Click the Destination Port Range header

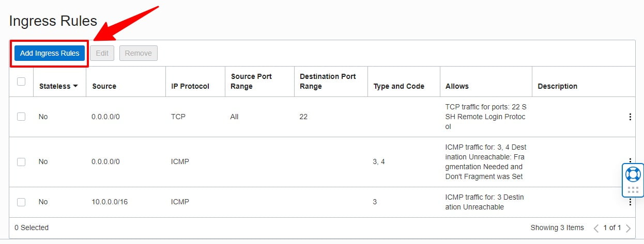(x=328, y=82)
